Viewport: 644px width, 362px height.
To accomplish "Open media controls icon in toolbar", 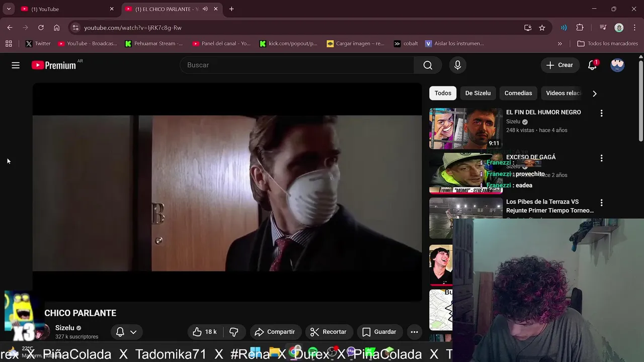I will click(603, 28).
